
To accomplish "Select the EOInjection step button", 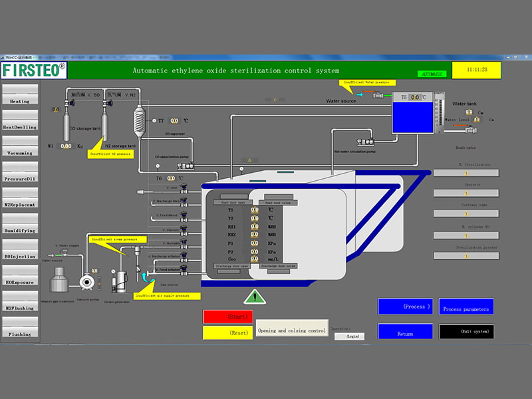I will (x=20, y=249).
